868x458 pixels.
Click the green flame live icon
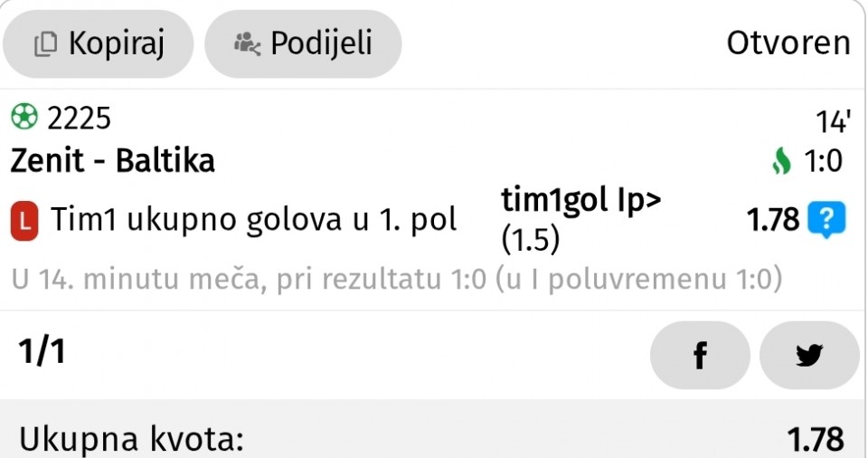[781, 161]
